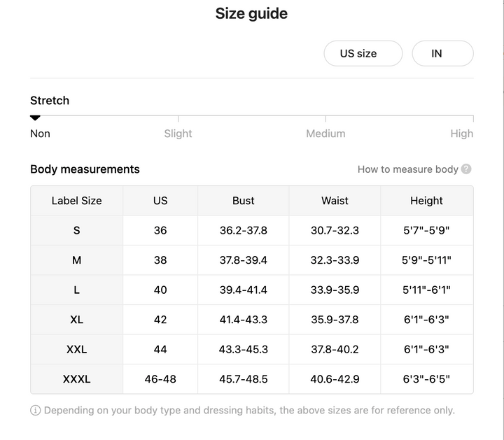Click the Medium stretch label
This screenshot has height=440, width=504.
coord(325,134)
